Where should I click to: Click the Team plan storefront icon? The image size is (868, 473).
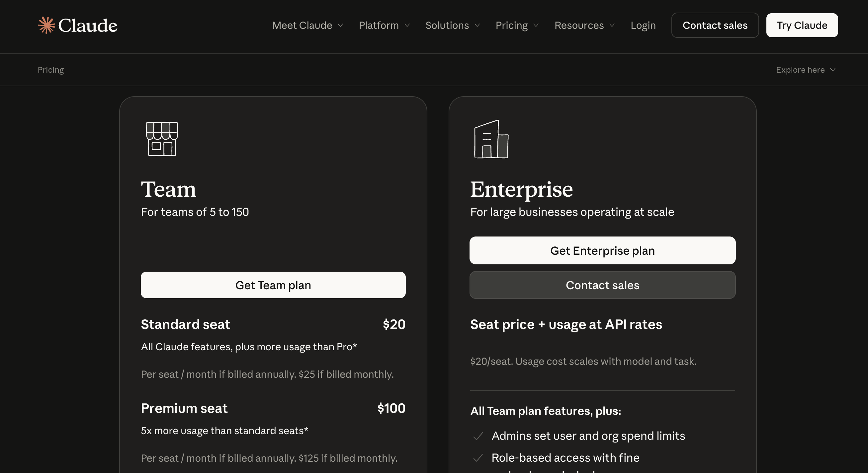(x=162, y=139)
